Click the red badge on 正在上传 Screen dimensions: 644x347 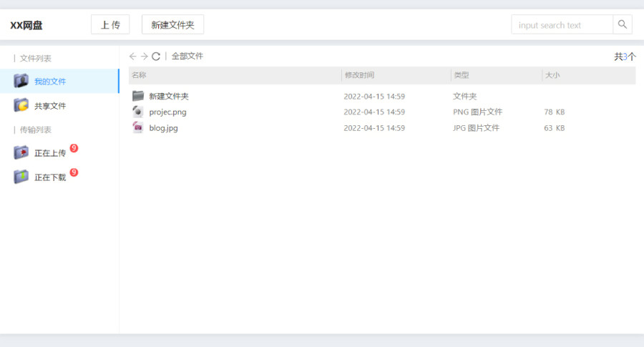pos(74,149)
